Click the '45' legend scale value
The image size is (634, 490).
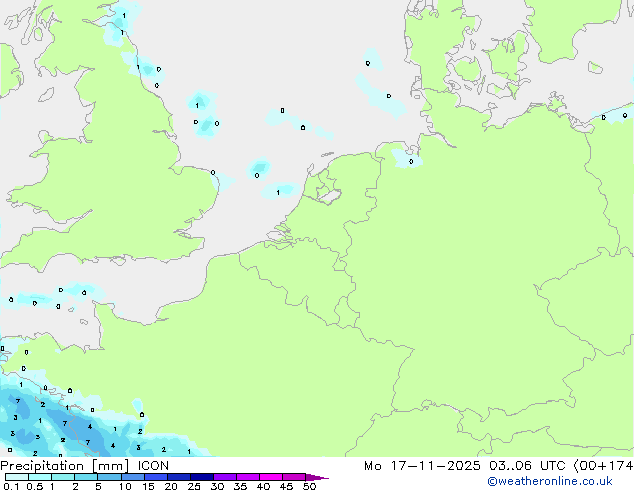(x=286, y=486)
